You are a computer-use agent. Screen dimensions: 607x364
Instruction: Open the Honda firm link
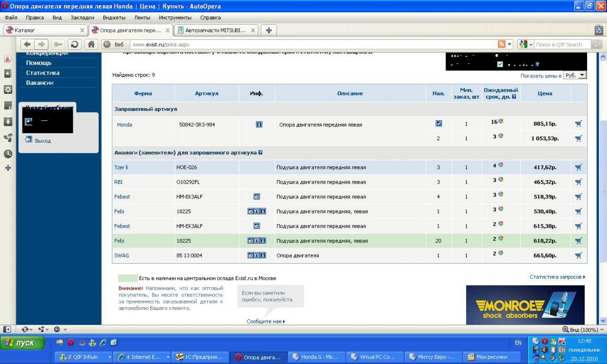(124, 124)
